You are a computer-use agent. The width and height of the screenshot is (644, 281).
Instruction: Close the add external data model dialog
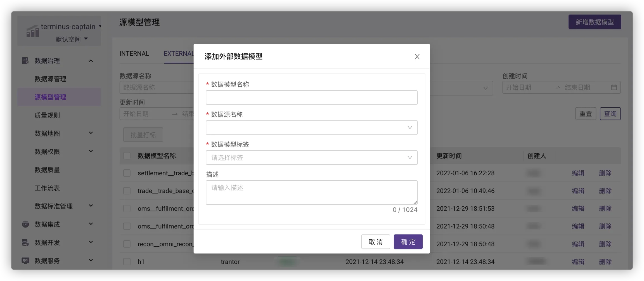pos(417,57)
